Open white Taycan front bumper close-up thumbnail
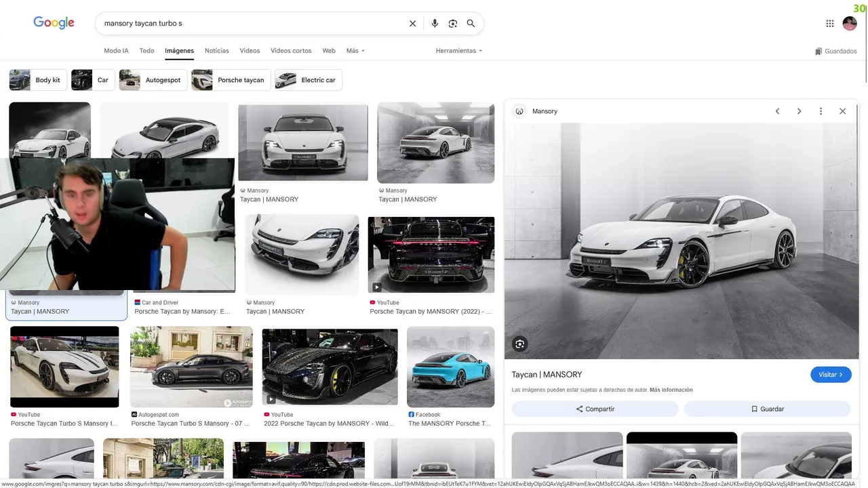The width and height of the screenshot is (868, 488). click(302, 255)
